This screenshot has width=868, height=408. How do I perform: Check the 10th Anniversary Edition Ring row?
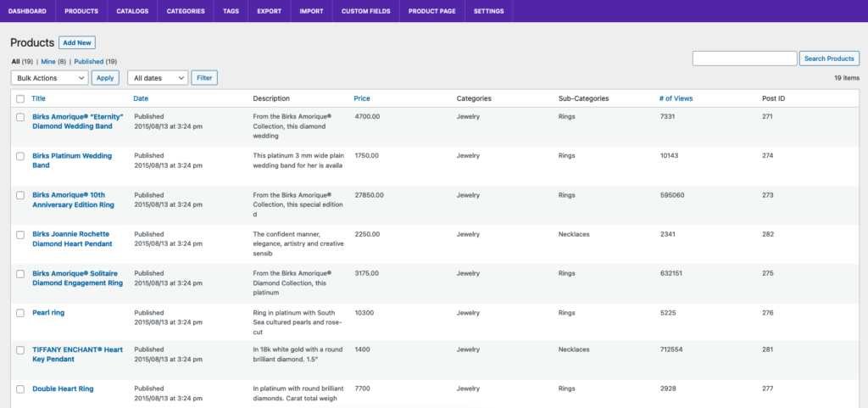[20, 195]
